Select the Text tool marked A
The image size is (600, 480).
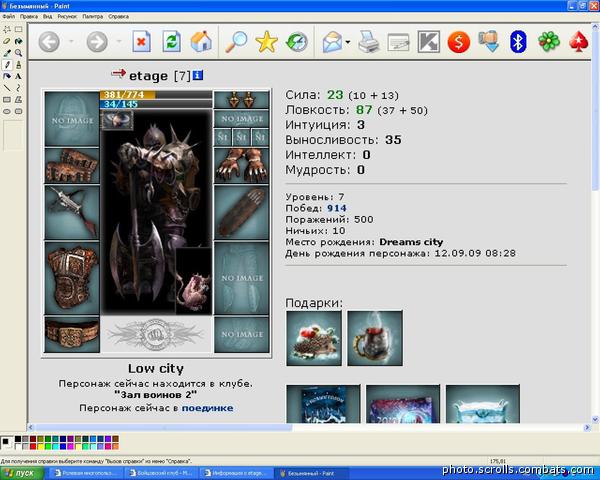coord(18,76)
